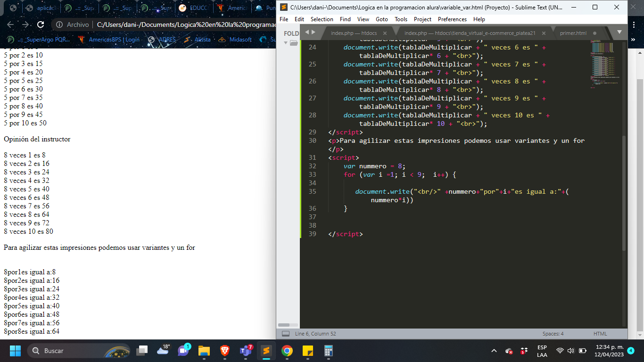Viewport: 644px width, 362px height.
Task: Switch to the 'aplicaci' browser tab
Action: (41, 8)
